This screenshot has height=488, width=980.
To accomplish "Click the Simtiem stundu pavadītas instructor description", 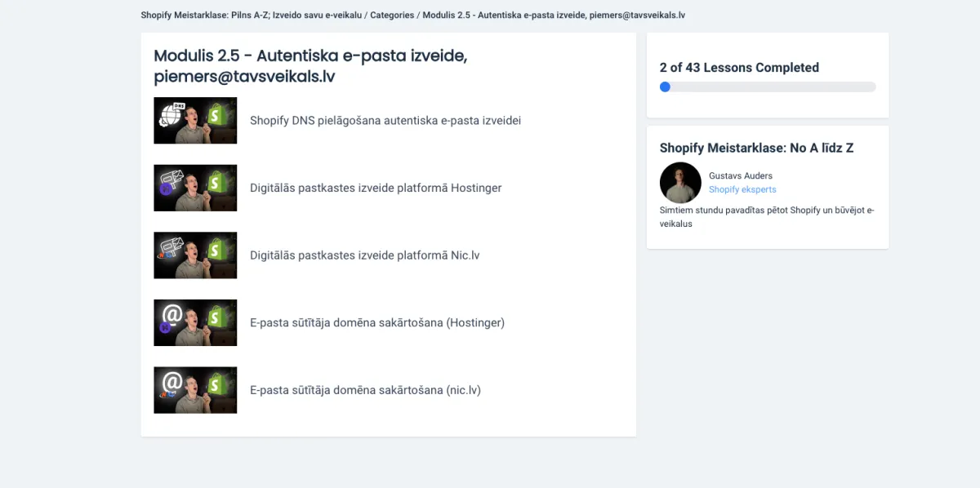I will 767,216.
